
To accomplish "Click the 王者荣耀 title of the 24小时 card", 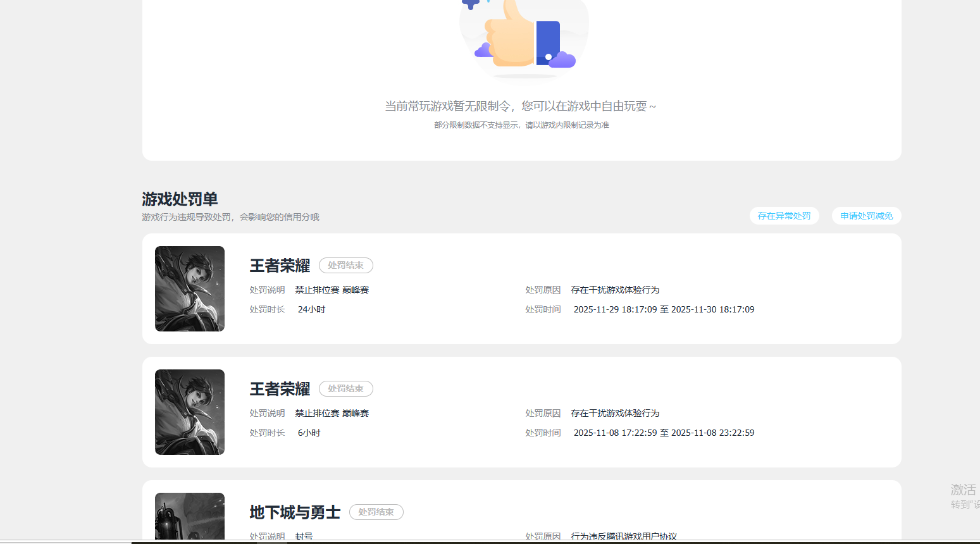I will [x=280, y=266].
